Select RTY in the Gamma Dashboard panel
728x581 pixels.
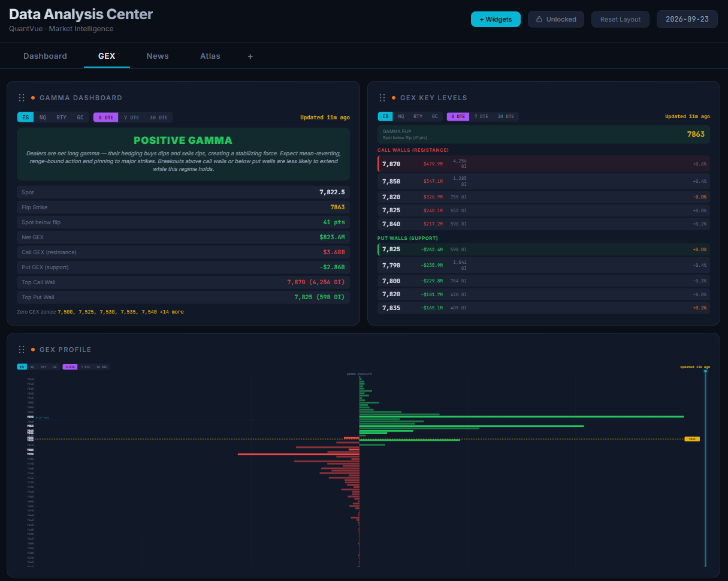(x=61, y=118)
